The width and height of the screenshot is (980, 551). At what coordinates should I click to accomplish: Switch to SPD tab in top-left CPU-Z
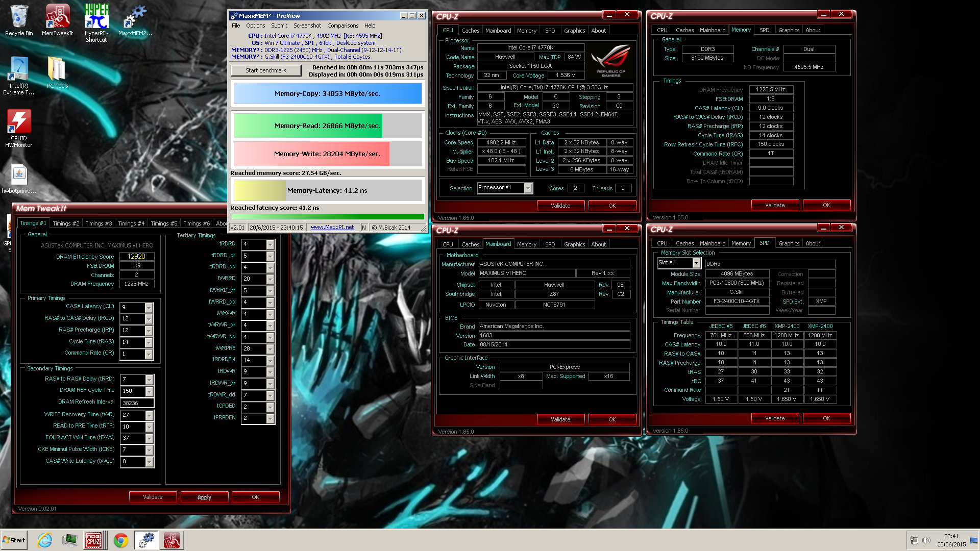point(550,31)
